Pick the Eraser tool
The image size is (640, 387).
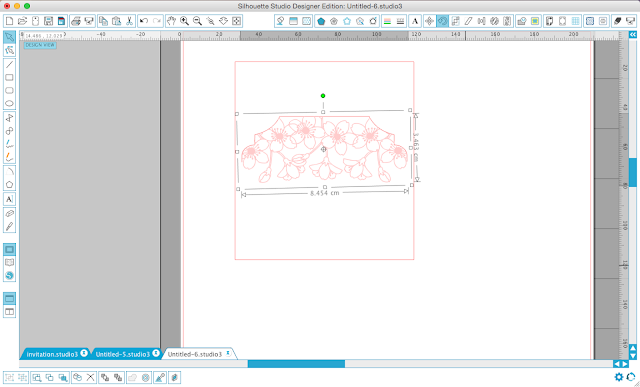tap(9, 213)
